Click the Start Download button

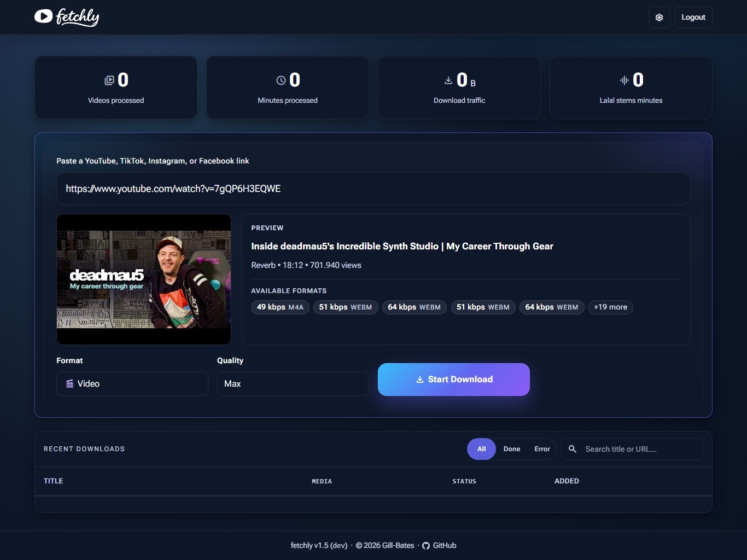click(454, 380)
